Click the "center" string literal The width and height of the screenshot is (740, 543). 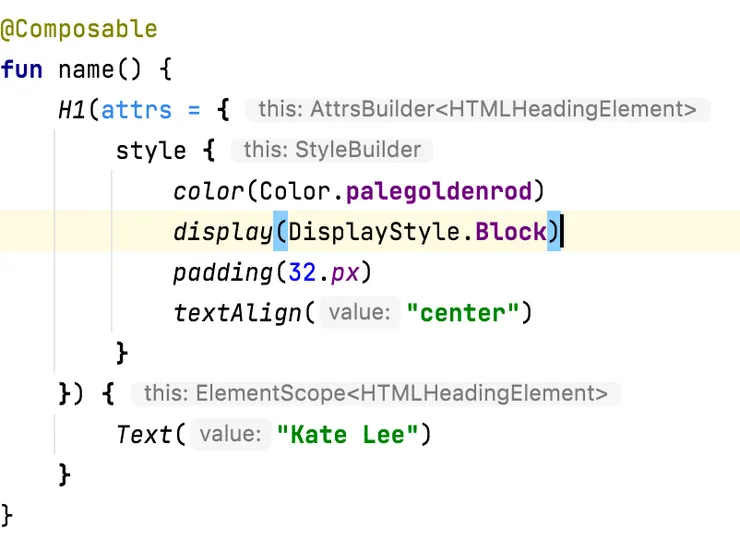click(x=462, y=313)
